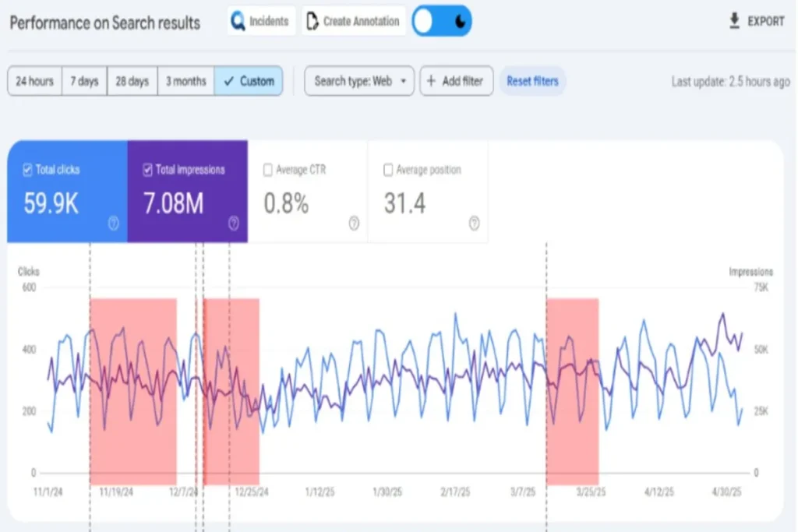
Task: Switch the blue toggle next to Create Annotation
Action: tap(442, 22)
